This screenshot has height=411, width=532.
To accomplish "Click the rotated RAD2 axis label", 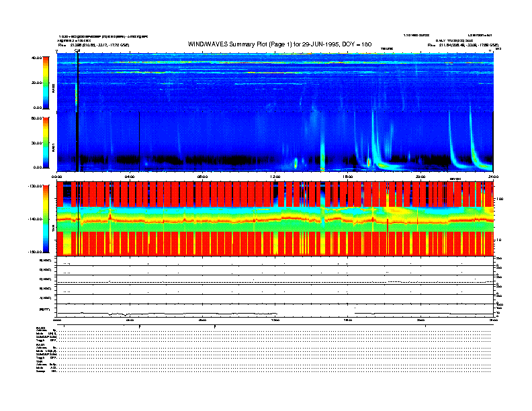I will pyautogui.click(x=54, y=89).
